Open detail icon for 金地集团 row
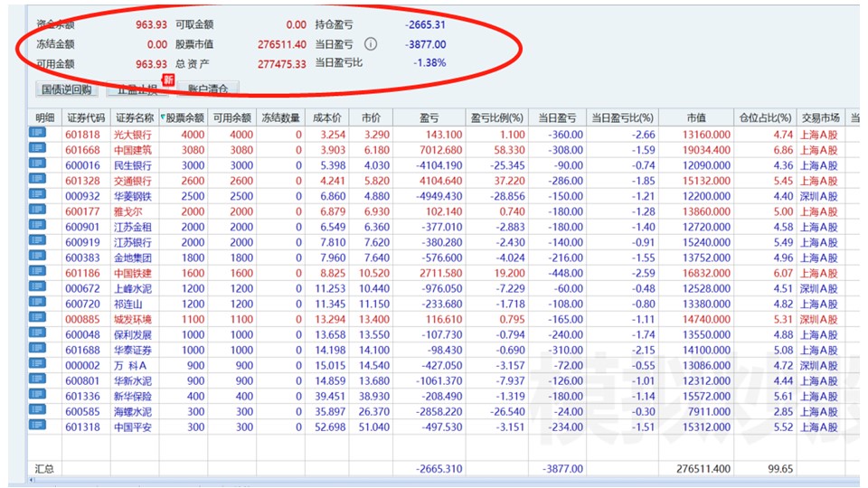Image resolution: width=868 pixels, height=488 pixels. point(38,256)
